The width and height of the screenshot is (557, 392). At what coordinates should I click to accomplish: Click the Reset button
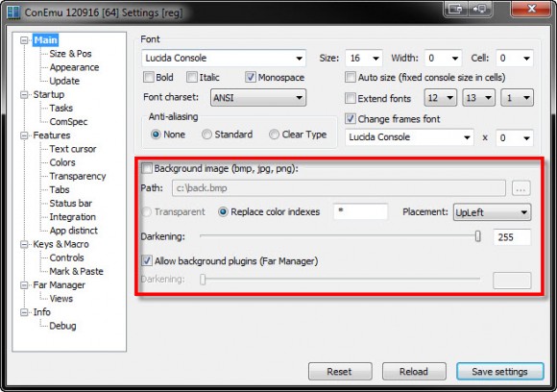point(340,372)
